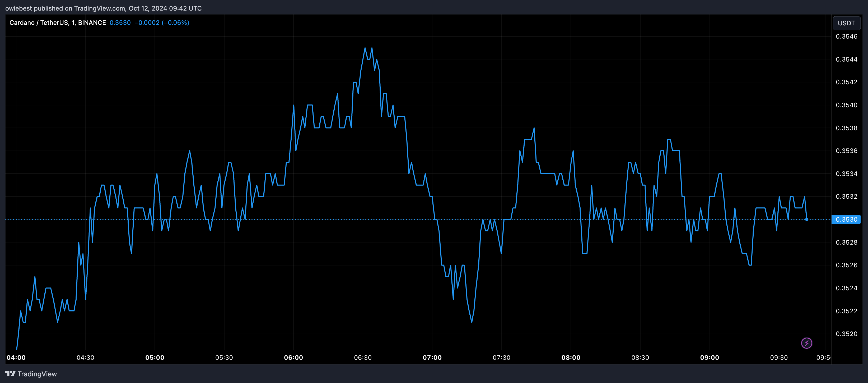Click the 0.3526 price axis label
Viewport: 868px width, 383px height.
[846, 265]
